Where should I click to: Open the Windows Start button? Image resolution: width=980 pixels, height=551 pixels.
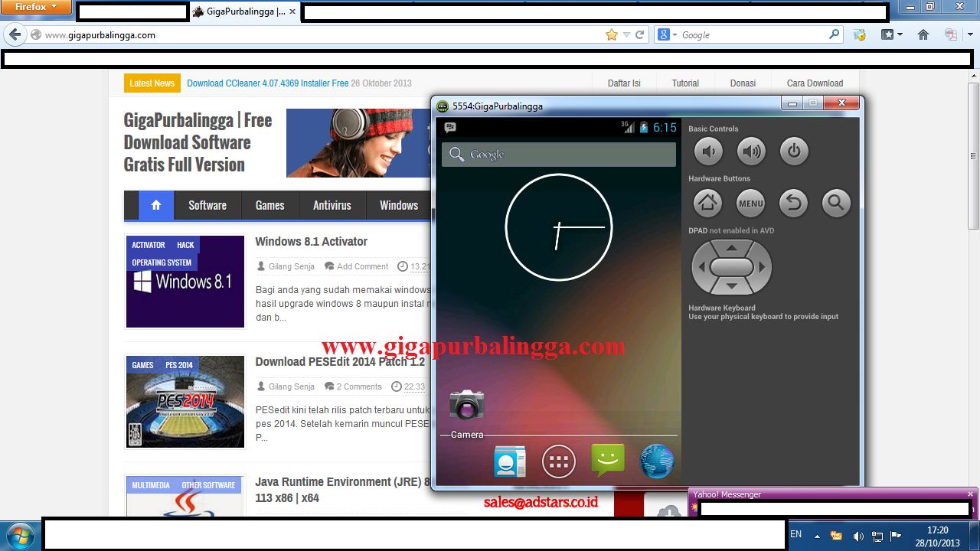[19, 534]
